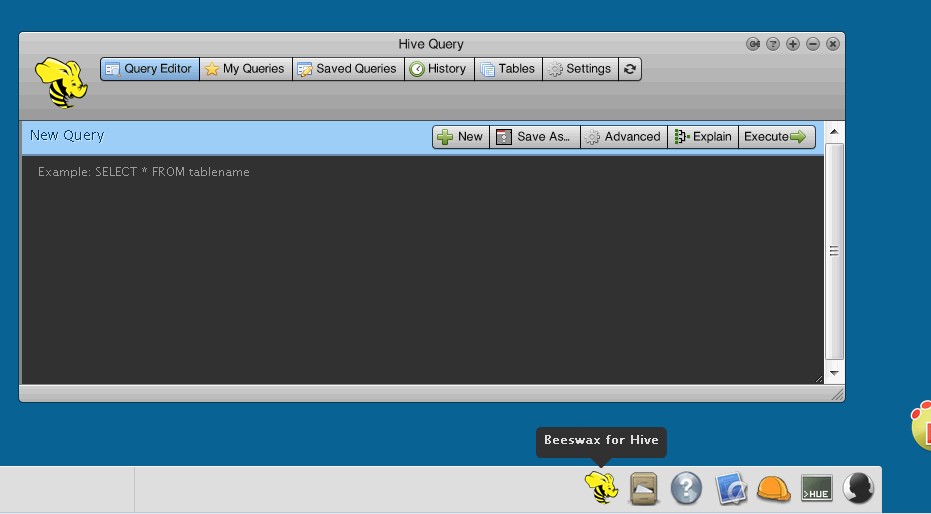Launch the Hue Shell dock icon
This screenshot has height=514, width=931.
(817, 488)
